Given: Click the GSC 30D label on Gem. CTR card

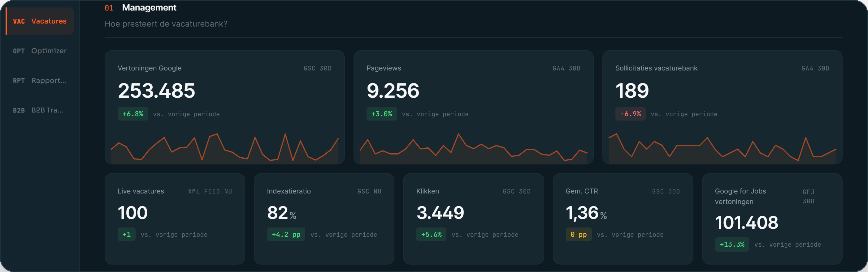Looking at the screenshot, I should coord(666,191).
